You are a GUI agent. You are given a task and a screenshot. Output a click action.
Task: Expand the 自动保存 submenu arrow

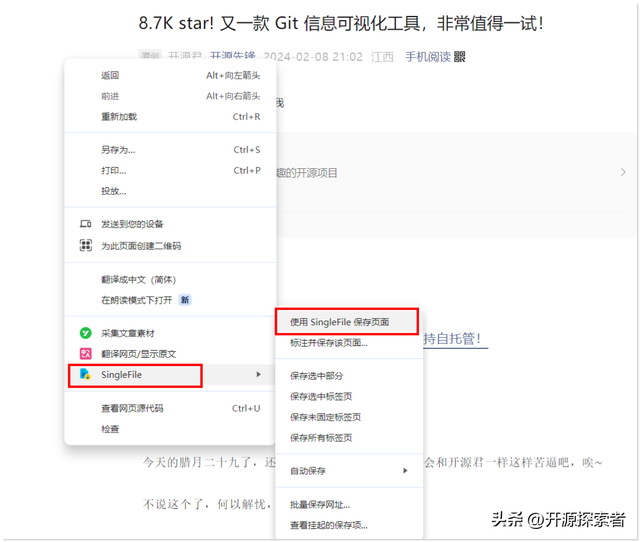(x=405, y=471)
